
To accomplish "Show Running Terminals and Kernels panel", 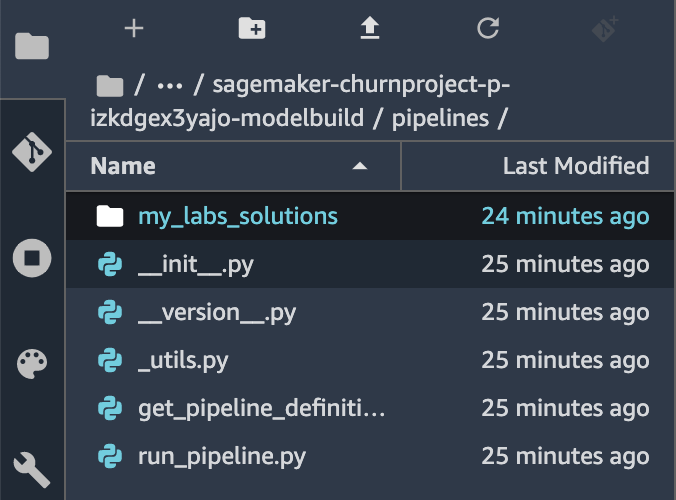I will point(32,258).
